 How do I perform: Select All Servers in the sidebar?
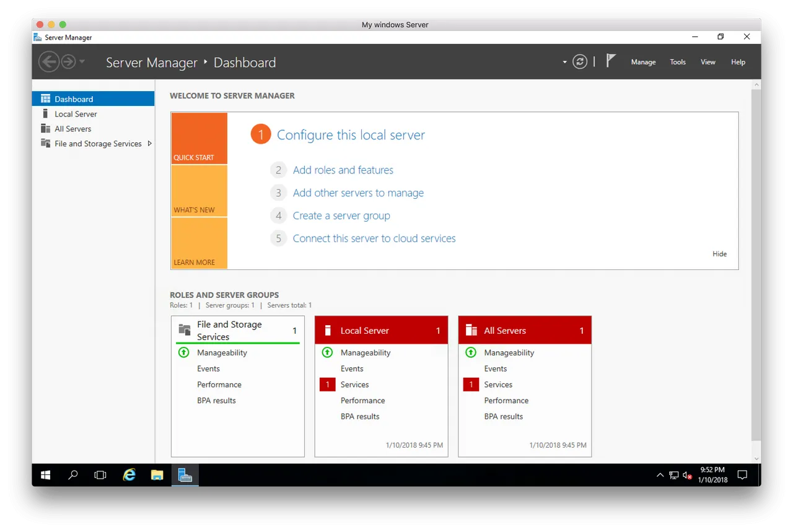[x=93, y=129]
